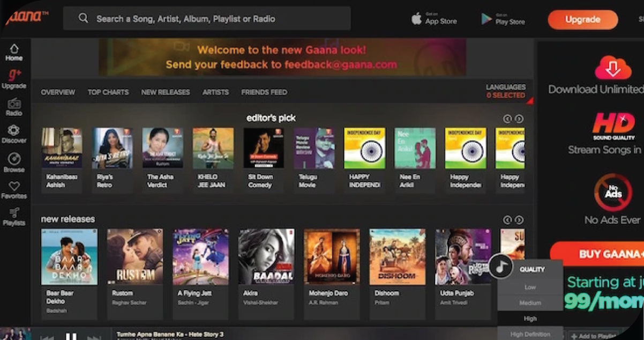Click the music note quality icon
644x340 pixels.
(x=501, y=267)
